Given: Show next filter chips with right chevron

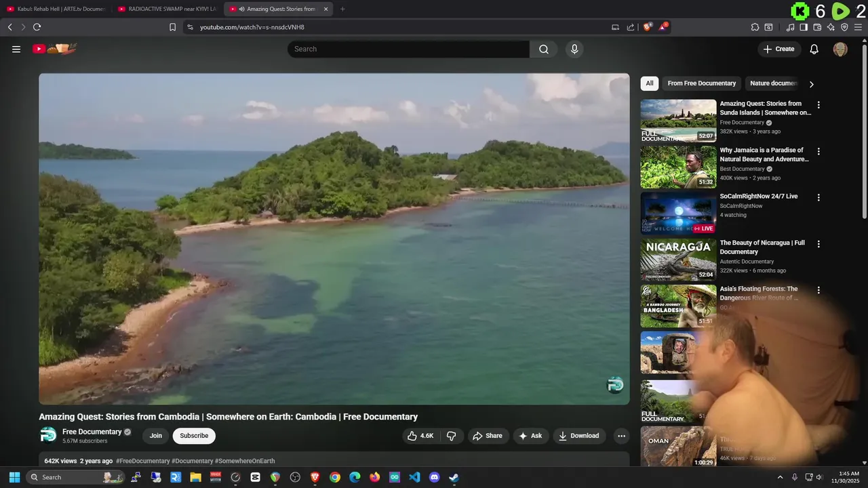Looking at the screenshot, I should pos(811,84).
